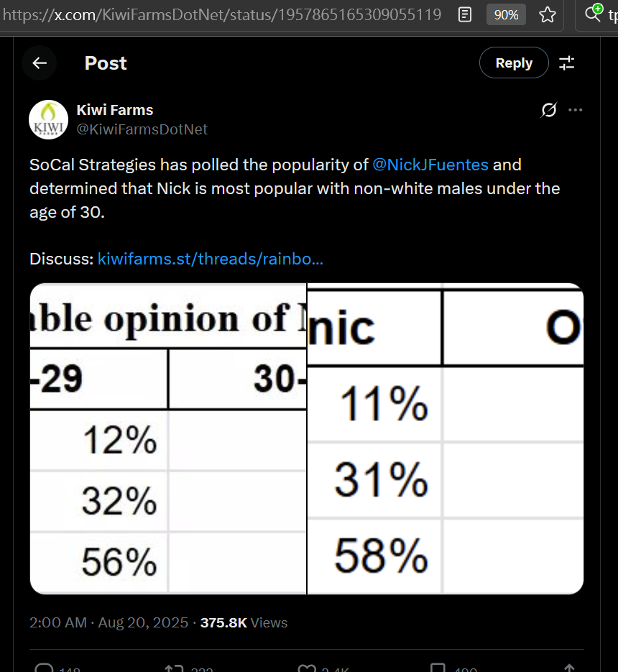This screenshot has height=672, width=618.
Task: Open the right poll table image
Action: 446,439
